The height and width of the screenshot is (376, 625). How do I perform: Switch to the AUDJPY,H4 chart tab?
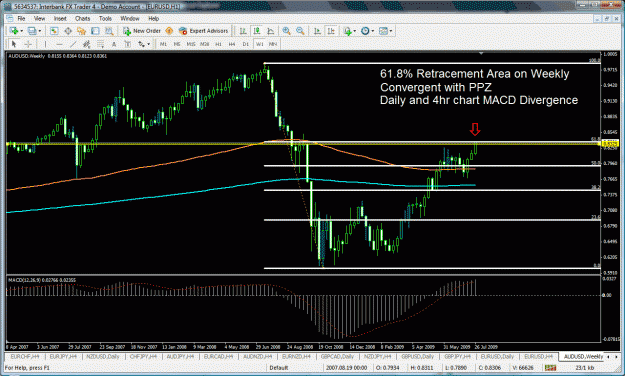(x=180, y=356)
